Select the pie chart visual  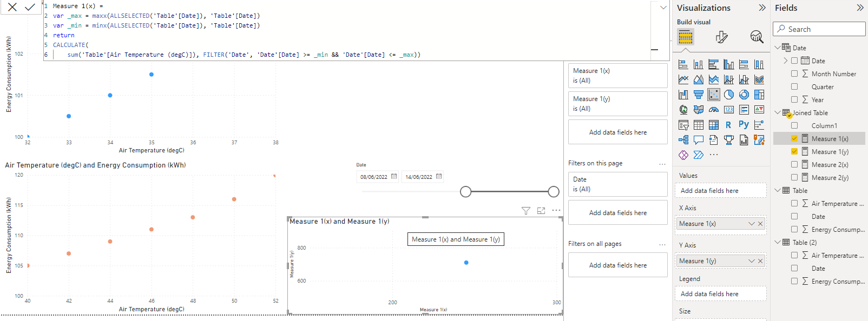(729, 95)
